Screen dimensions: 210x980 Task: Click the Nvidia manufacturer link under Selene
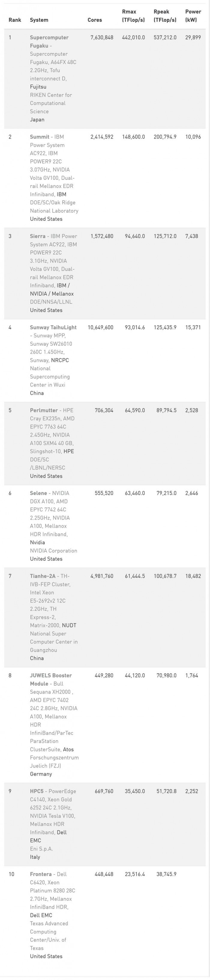coord(37,543)
